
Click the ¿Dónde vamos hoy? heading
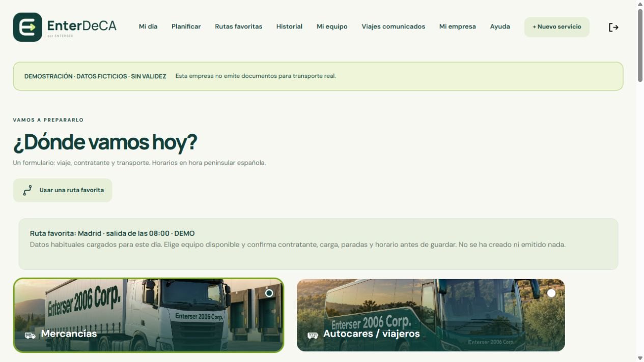coord(105,142)
